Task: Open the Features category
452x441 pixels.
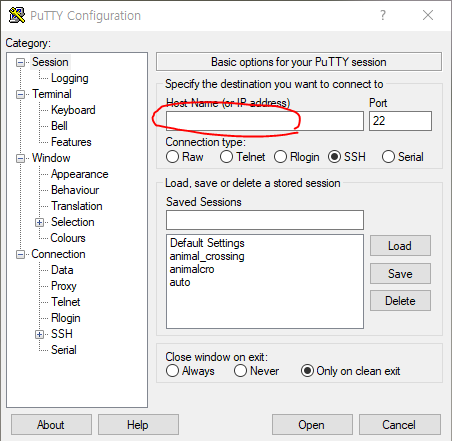Action: pos(71,142)
